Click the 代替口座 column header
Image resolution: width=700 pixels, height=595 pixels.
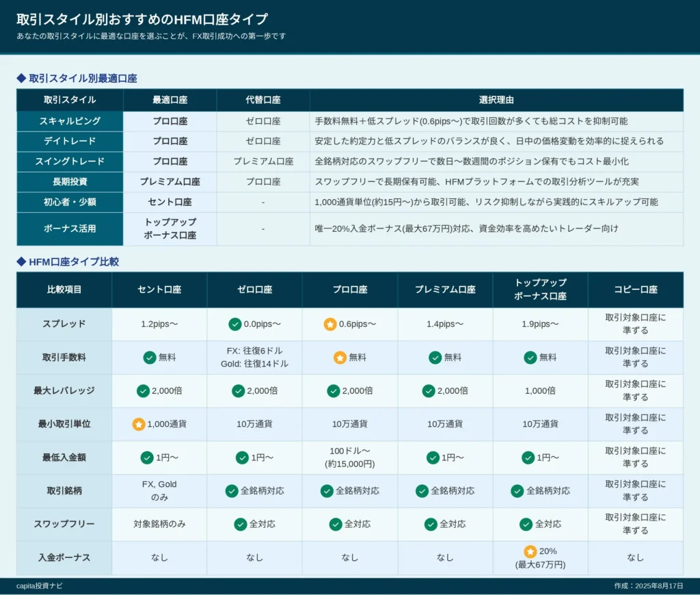coord(263,100)
